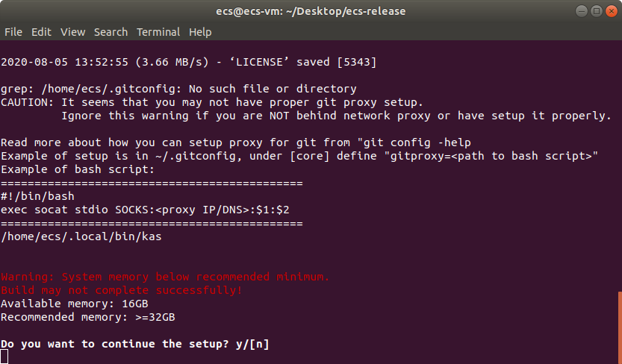The height and width of the screenshot is (364, 622).
Task: Click the 'Do you want to continue the setup?' prompt
Action: (135, 344)
